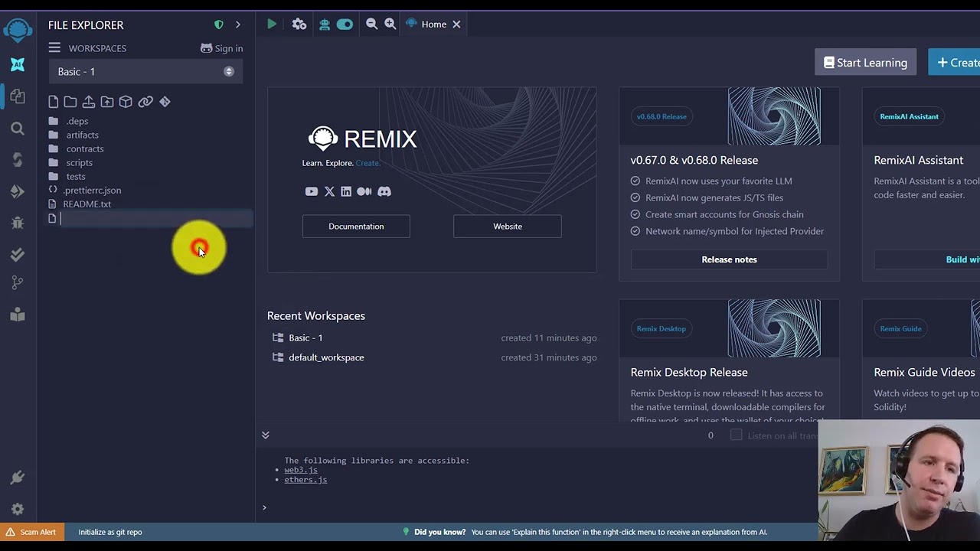Import from HTTPS link icon

[145, 102]
